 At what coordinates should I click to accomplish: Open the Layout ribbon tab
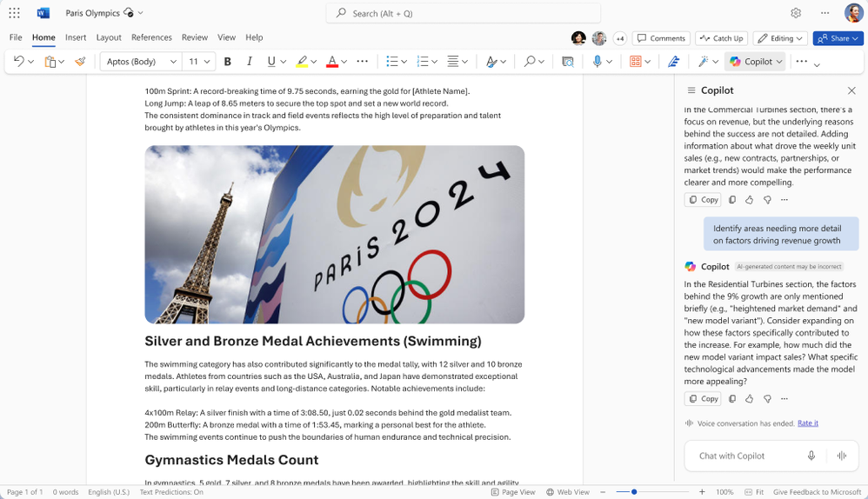[x=109, y=37]
